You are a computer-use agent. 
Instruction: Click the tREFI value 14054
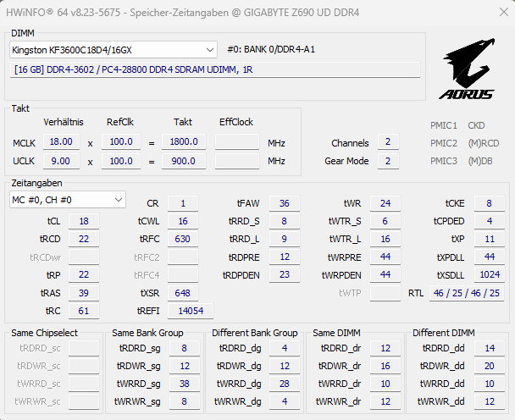tap(191, 311)
